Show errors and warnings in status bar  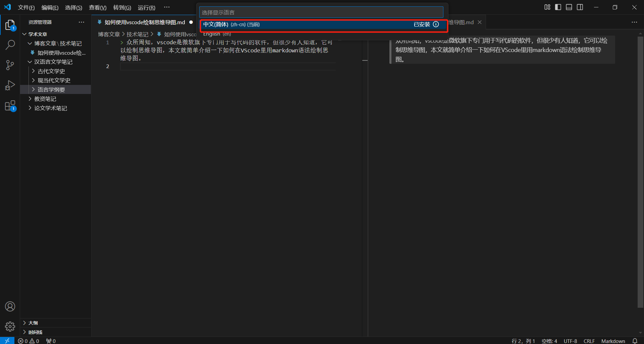(29, 341)
